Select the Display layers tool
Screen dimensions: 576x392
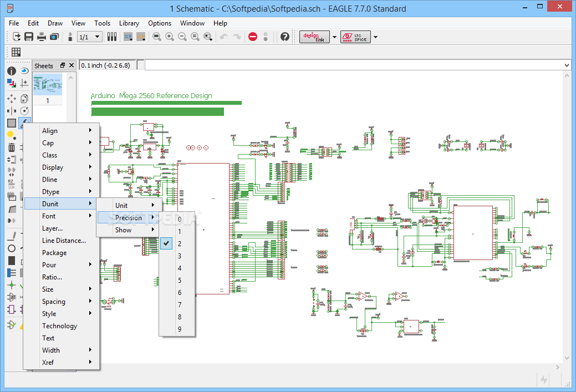coord(12,83)
